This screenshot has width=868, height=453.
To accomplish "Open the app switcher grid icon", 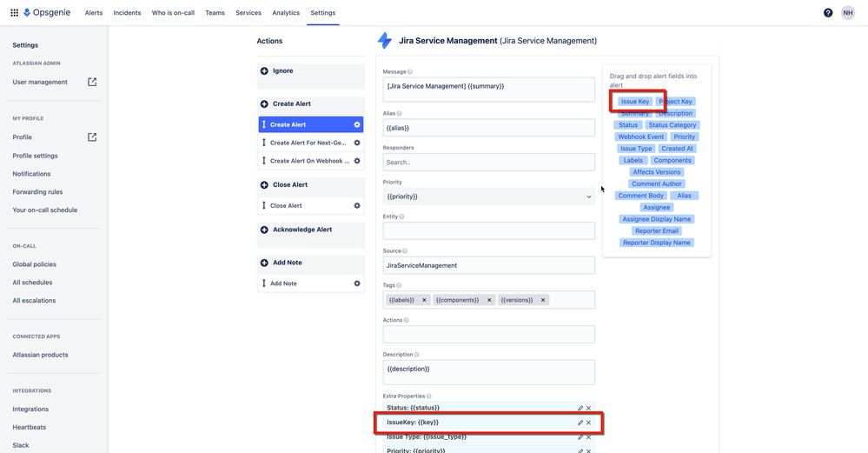I will 15,13.
